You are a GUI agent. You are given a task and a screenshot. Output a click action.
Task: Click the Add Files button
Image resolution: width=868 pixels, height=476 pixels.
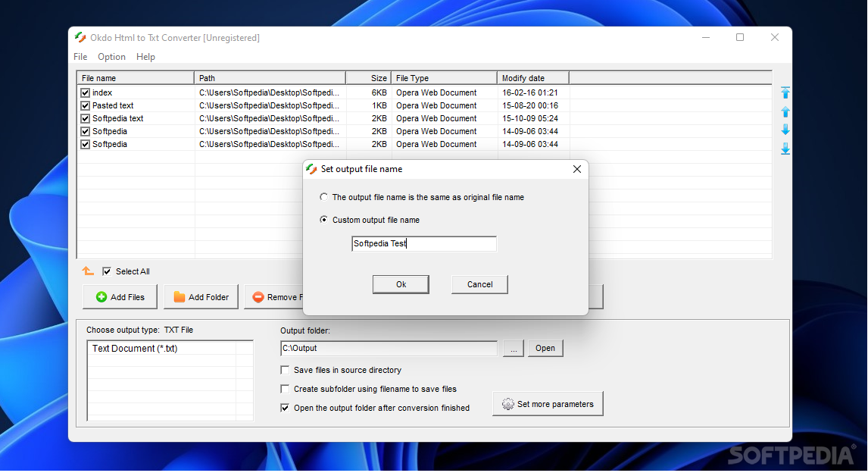click(120, 297)
